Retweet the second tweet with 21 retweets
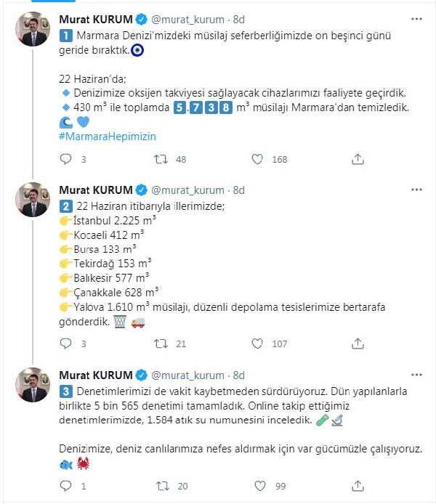Image resolution: width=436 pixels, height=504 pixels. tap(163, 344)
